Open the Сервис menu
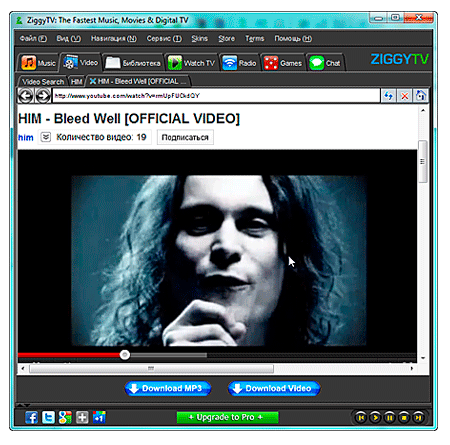450x445 pixels. [x=164, y=39]
